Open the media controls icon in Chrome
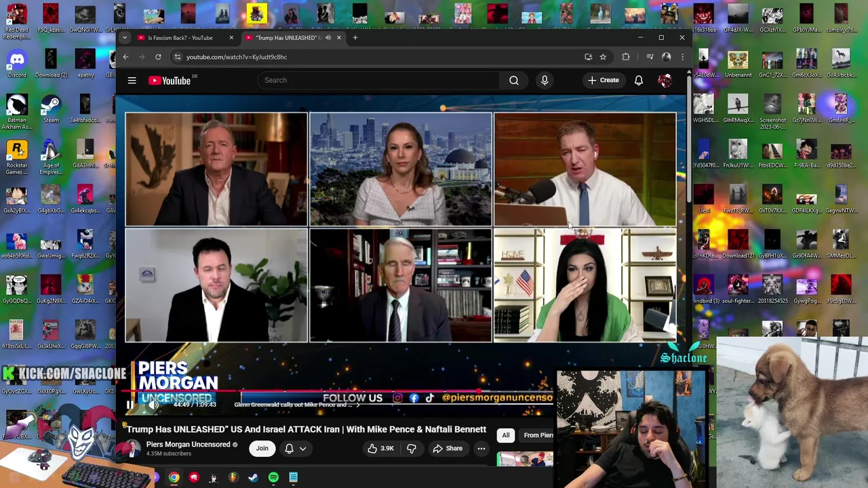The image size is (868, 488). pos(650,57)
